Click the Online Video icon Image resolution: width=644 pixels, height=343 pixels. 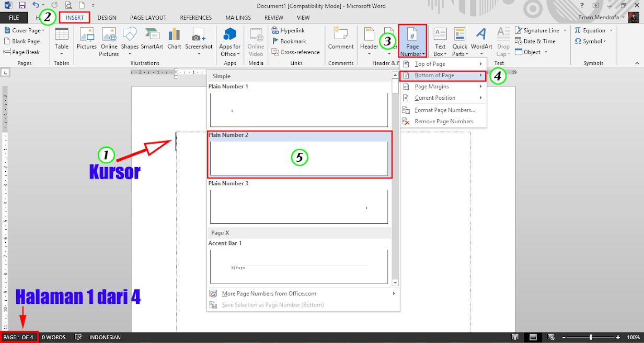(x=256, y=42)
